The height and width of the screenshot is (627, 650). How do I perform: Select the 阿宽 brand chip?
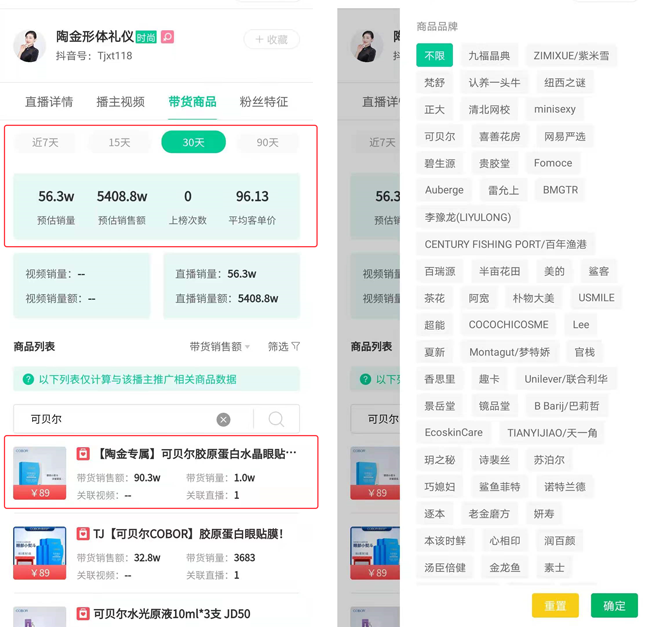479,298
